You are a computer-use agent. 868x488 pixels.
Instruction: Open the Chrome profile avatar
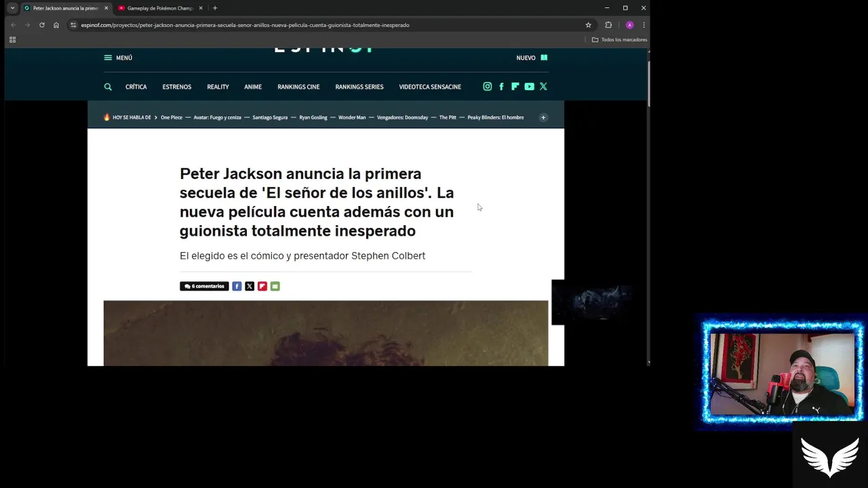coord(629,25)
